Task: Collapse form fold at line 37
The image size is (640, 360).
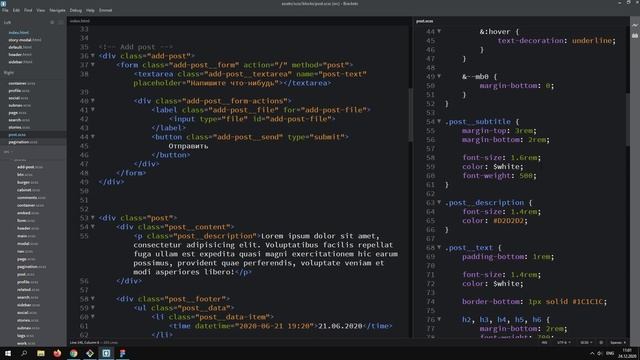Action: (x=93, y=64)
